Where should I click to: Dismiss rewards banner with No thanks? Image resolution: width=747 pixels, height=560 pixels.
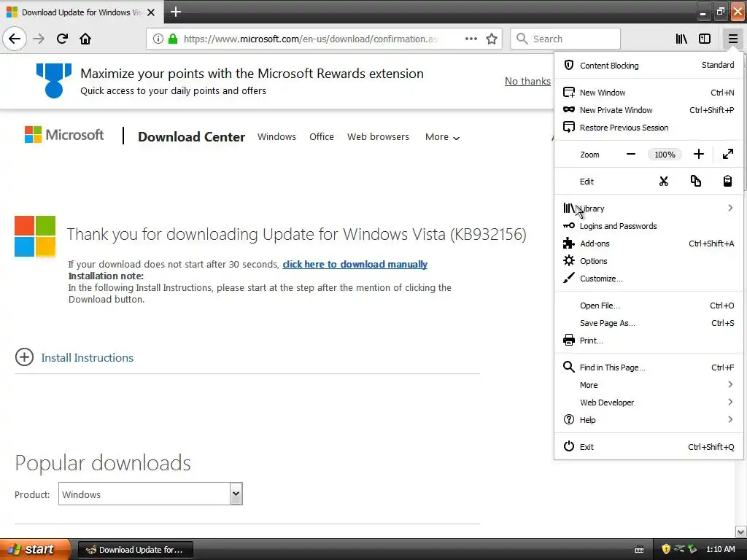527,82
